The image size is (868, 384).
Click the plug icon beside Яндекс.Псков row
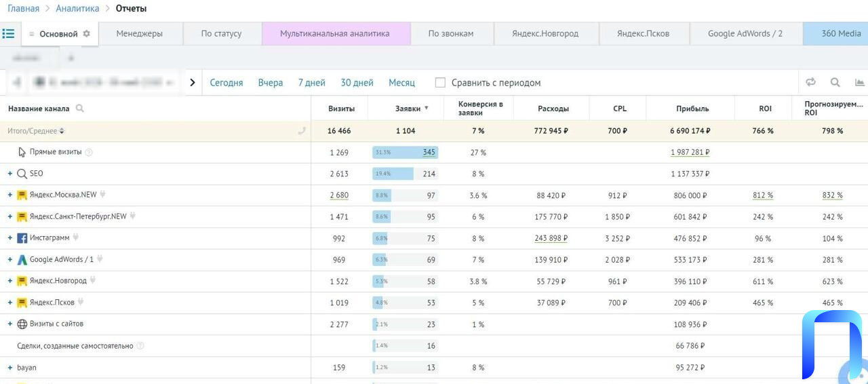click(81, 302)
